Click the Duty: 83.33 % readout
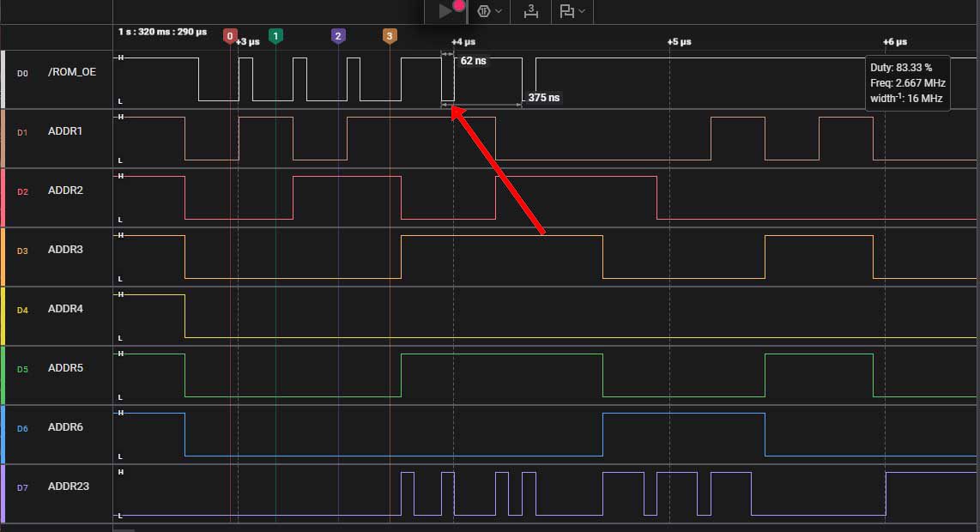The width and height of the screenshot is (980, 532). coord(901,68)
